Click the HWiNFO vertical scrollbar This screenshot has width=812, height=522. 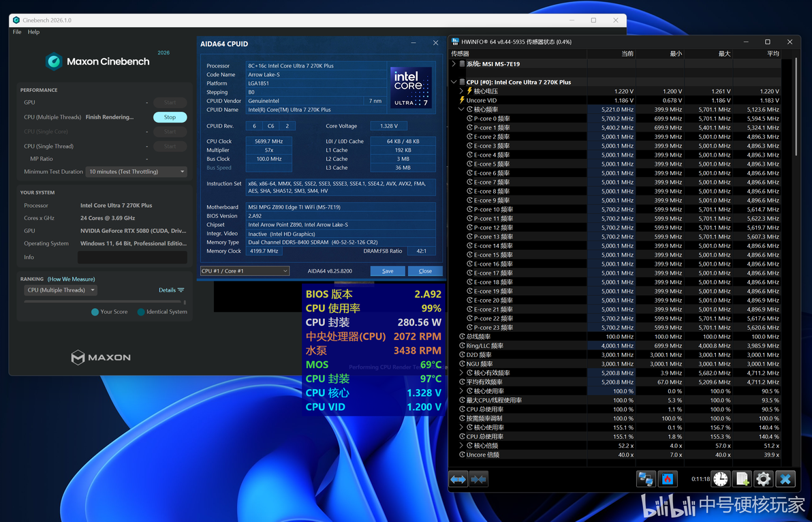point(796,107)
